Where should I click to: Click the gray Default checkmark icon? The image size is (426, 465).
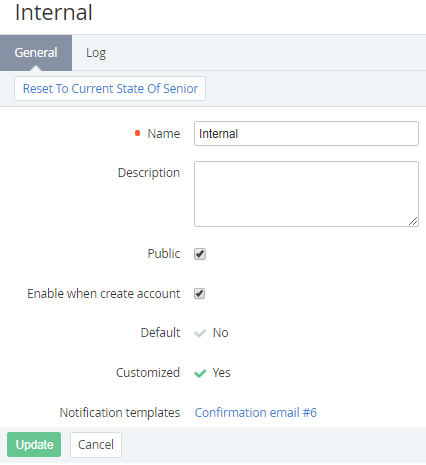coord(200,333)
